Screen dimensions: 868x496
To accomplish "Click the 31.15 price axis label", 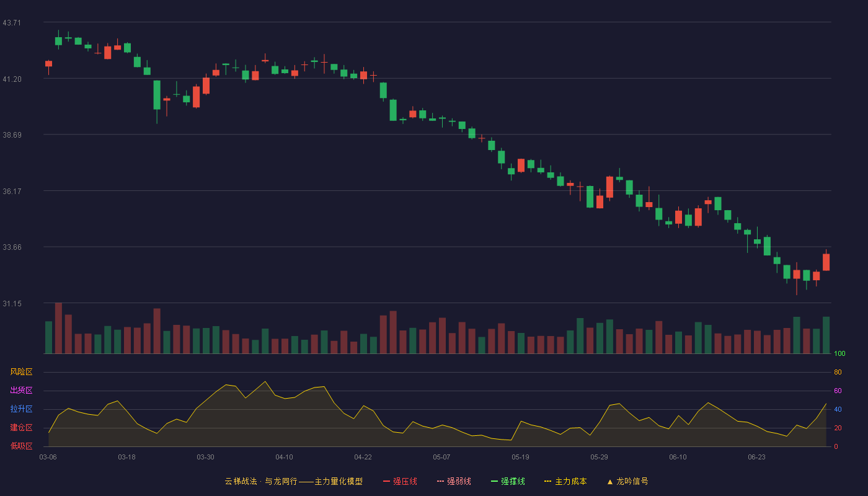I will 12,304.
